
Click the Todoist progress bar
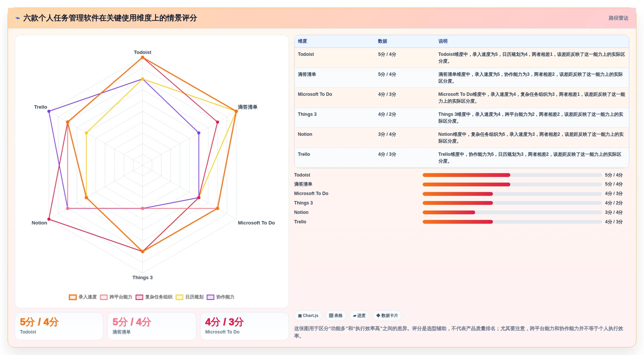(x=512, y=175)
